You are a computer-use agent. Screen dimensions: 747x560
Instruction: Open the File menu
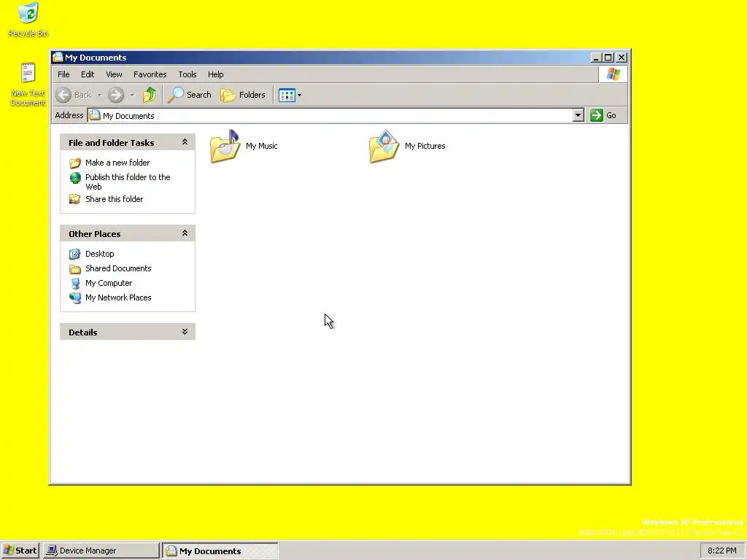[63, 74]
